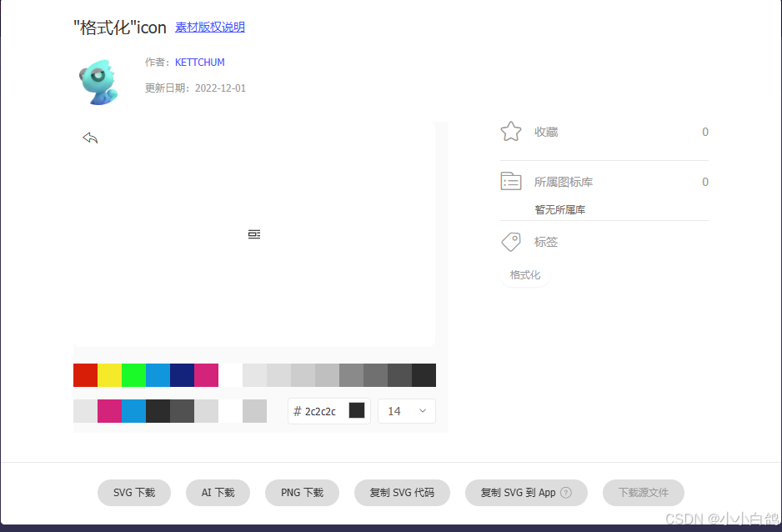Open the 素材版权说明 copyright link

pos(210,27)
